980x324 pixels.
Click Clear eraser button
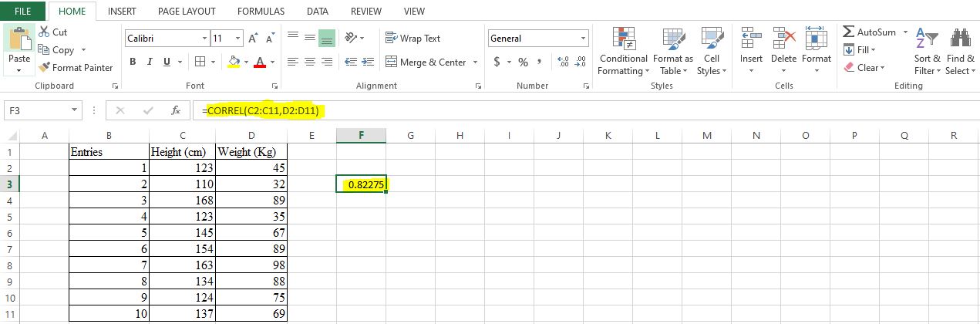click(864, 67)
